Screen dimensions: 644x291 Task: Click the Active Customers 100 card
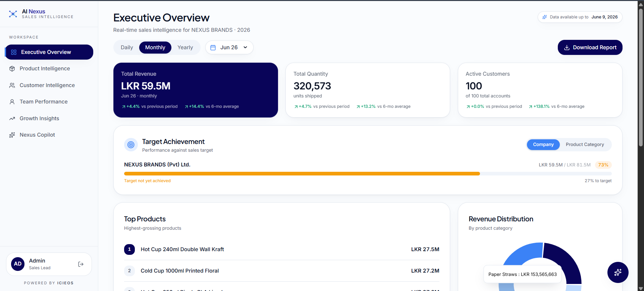point(540,90)
